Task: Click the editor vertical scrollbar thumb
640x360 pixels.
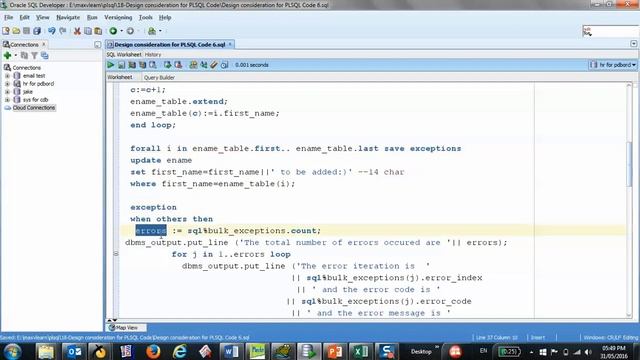Action: tap(629, 165)
